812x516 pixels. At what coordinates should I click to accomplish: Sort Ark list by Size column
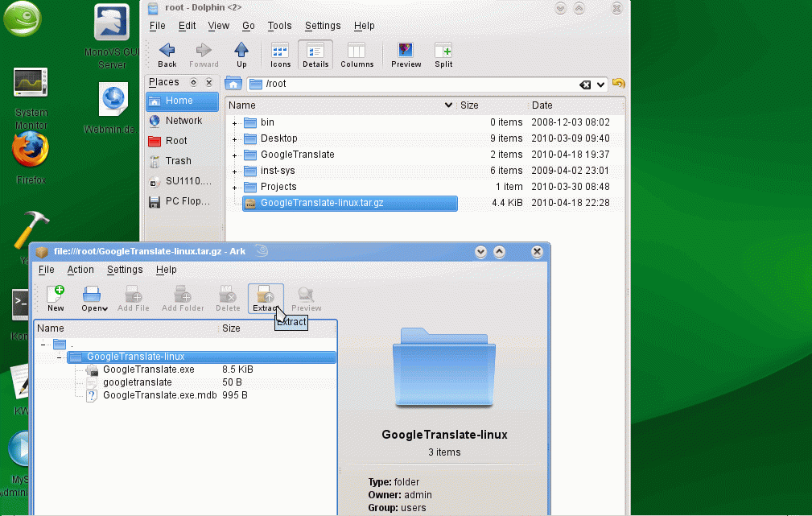278,328
